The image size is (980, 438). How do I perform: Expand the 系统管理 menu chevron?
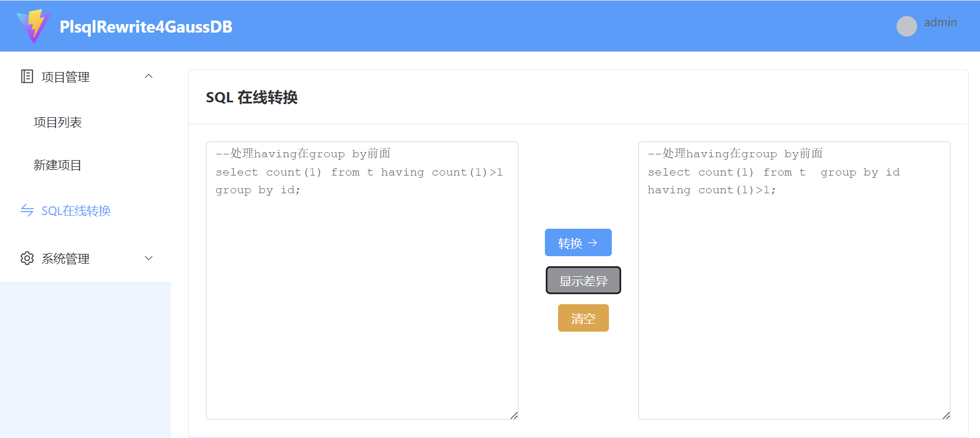149,258
